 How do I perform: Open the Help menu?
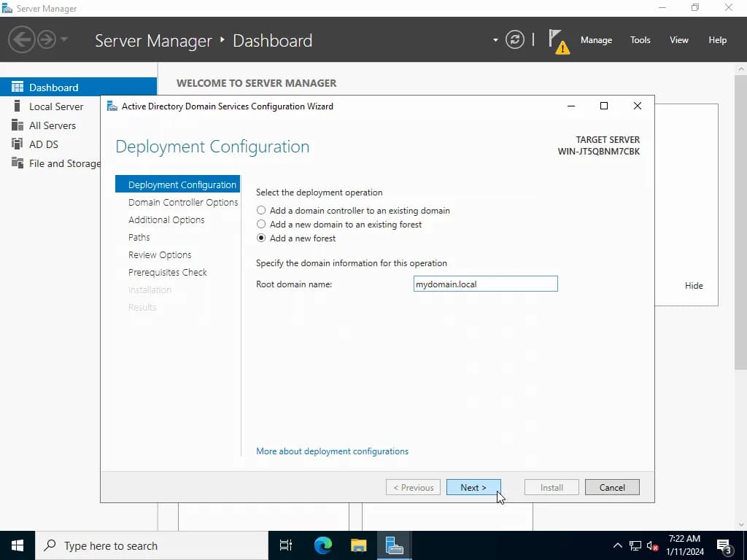coord(717,40)
